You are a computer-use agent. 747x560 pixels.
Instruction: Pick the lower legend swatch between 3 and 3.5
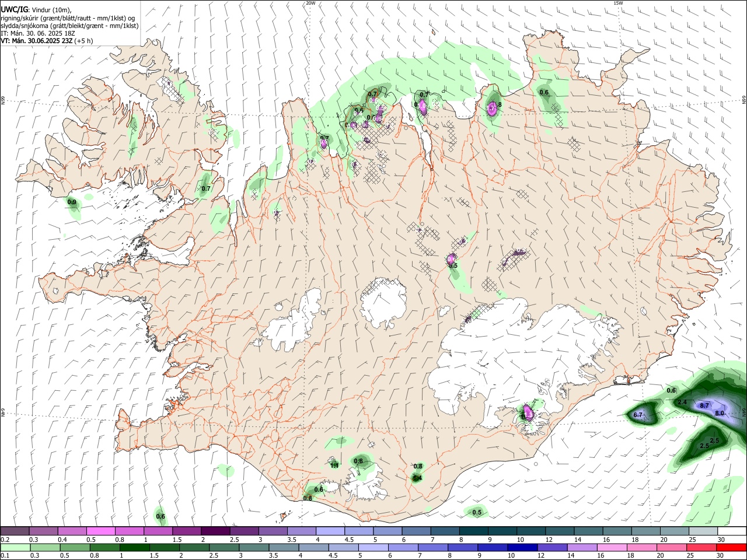click(253, 547)
